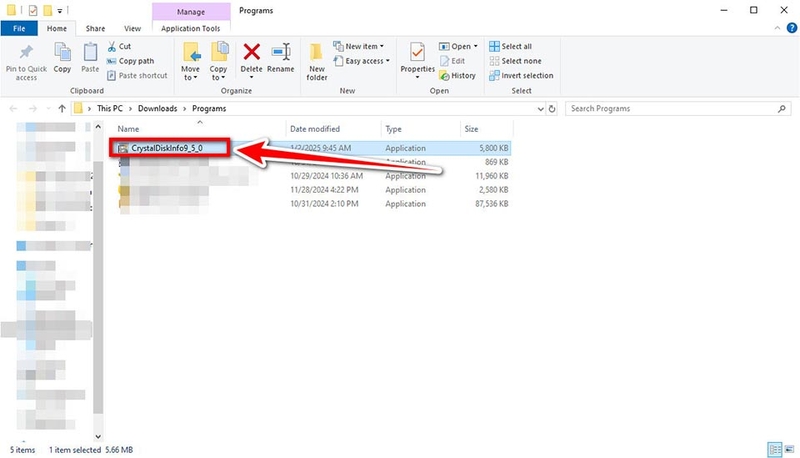Click the Paste clipboard icon
Image resolution: width=800 pixels, height=458 pixels.
tap(90, 52)
